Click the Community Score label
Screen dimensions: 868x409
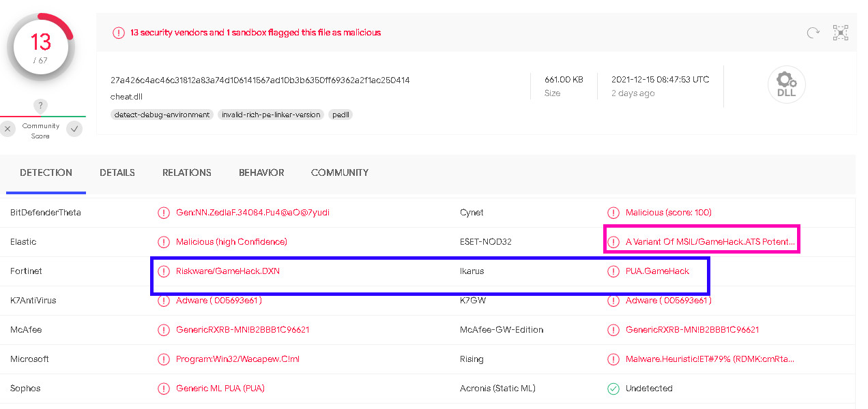coord(41,131)
